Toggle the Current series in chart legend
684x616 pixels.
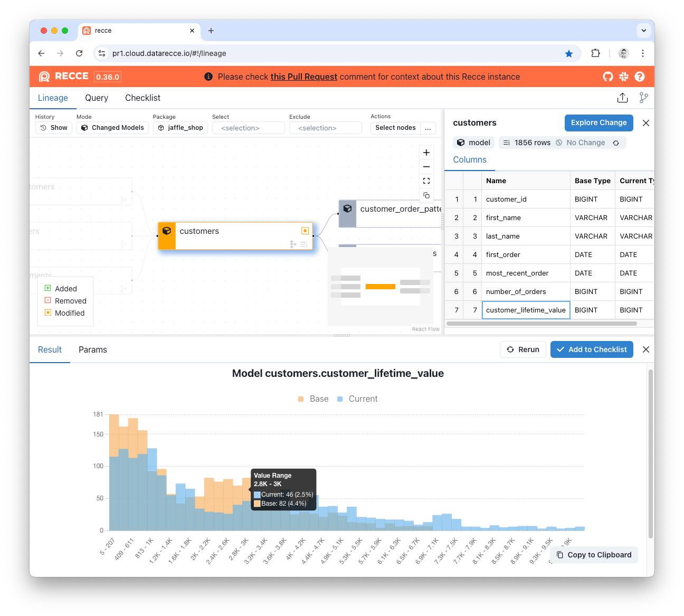click(357, 399)
